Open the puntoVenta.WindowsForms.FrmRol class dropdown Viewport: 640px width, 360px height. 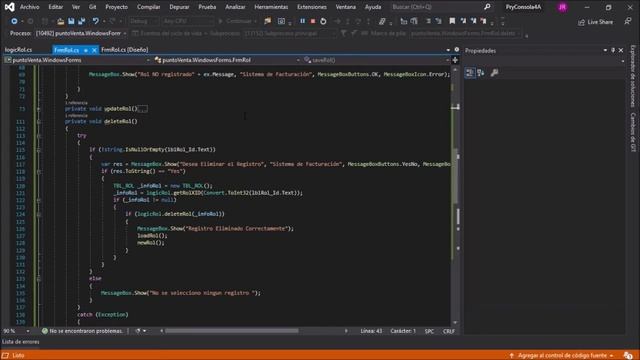coord(227,60)
